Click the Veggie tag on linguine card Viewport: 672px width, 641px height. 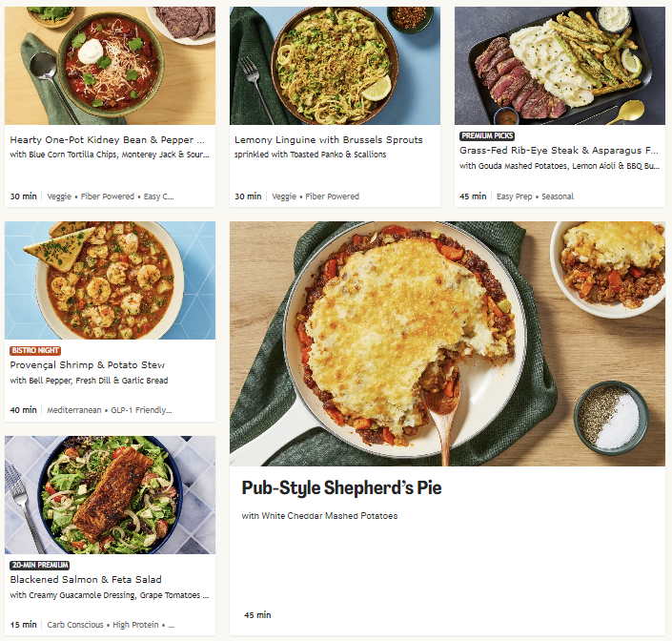(x=284, y=196)
